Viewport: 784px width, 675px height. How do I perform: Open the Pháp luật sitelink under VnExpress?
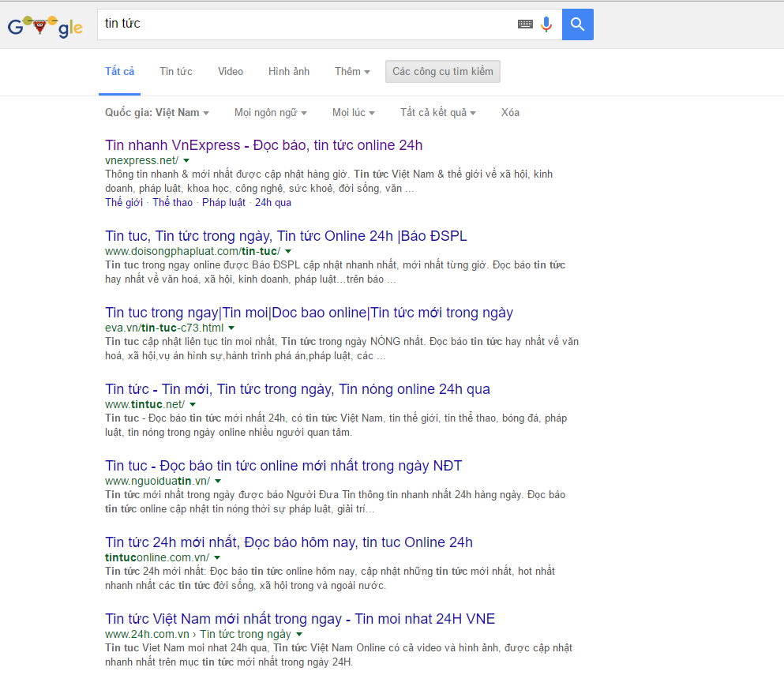click(x=223, y=202)
